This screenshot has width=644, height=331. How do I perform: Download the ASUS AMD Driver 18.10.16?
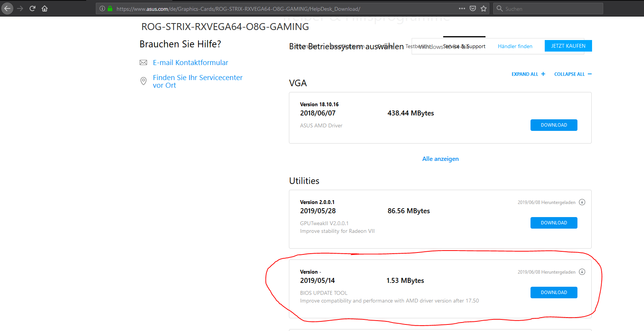coord(554,125)
